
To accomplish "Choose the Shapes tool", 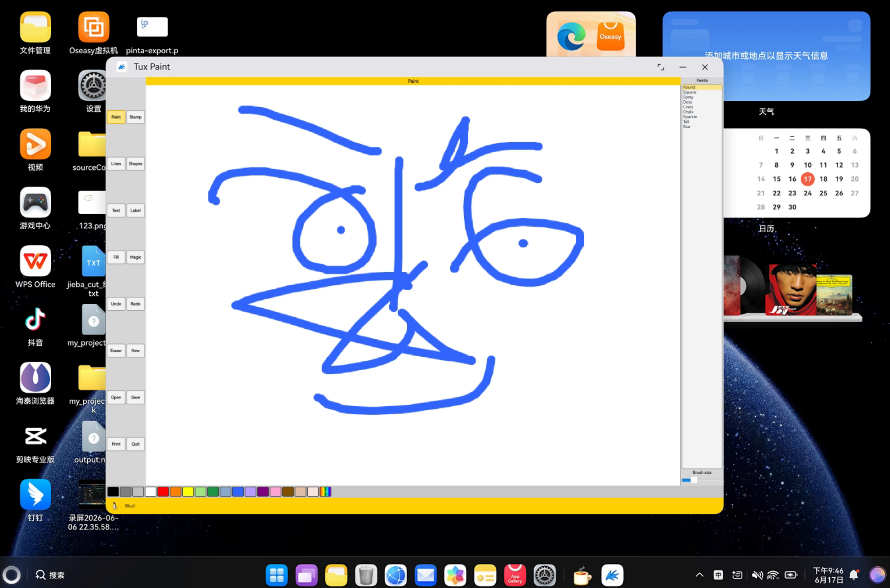I will (135, 164).
